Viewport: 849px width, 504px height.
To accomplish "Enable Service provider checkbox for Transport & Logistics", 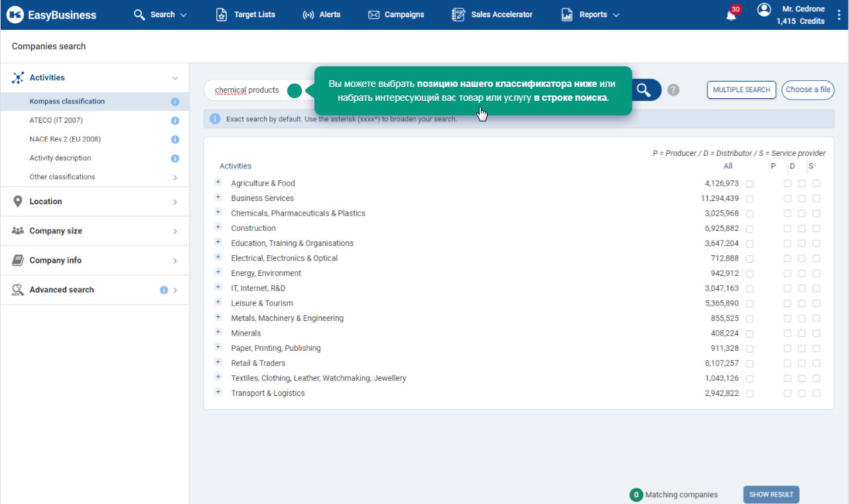I will tap(816, 393).
